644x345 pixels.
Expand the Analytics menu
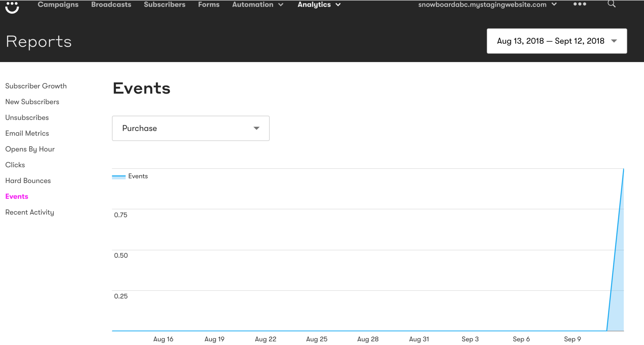[x=318, y=4]
